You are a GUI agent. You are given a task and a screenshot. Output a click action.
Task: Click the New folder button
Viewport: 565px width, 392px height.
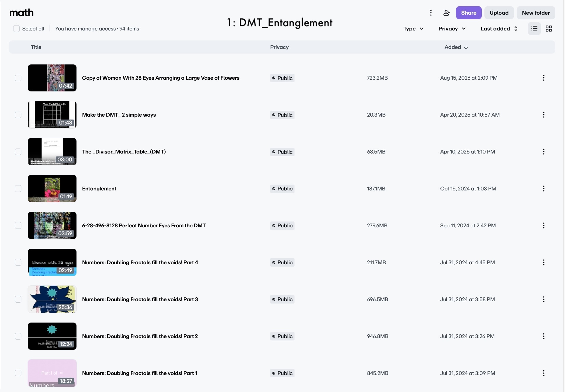tap(536, 13)
